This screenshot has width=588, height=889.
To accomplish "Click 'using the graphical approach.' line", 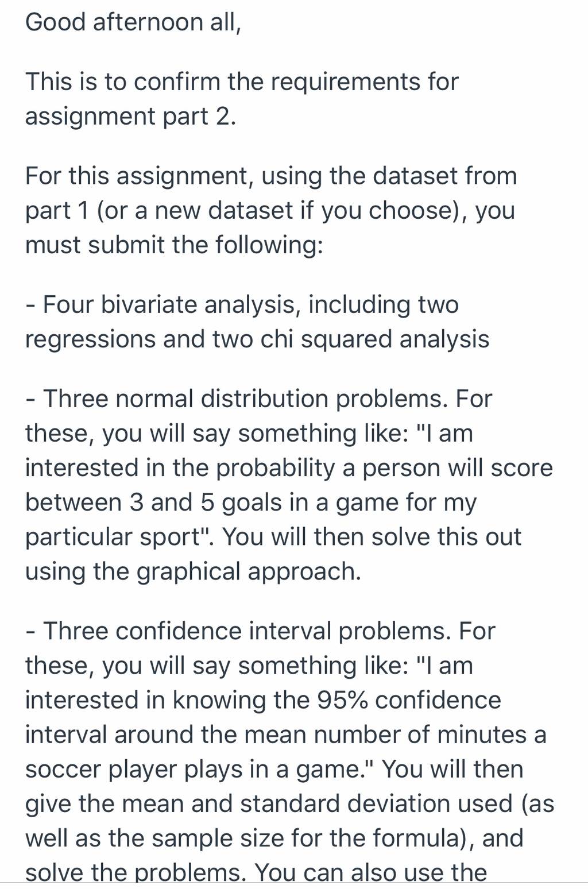I will [x=193, y=571].
